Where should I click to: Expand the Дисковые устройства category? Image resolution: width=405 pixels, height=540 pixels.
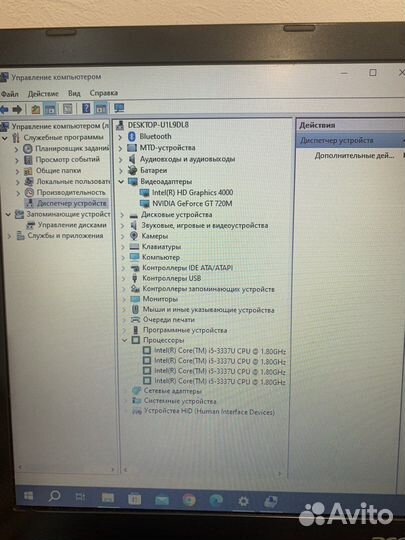[x=122, y=215]
